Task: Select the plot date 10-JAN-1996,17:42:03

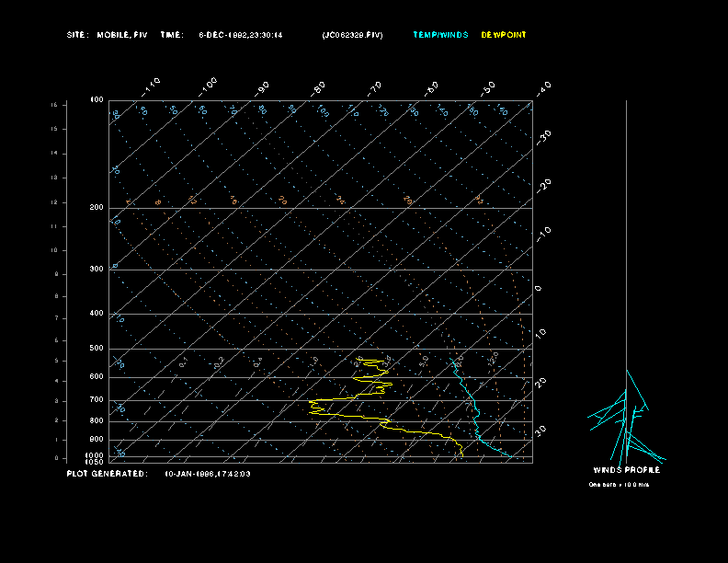Action: pyautogui.click(x=208, y=474)
